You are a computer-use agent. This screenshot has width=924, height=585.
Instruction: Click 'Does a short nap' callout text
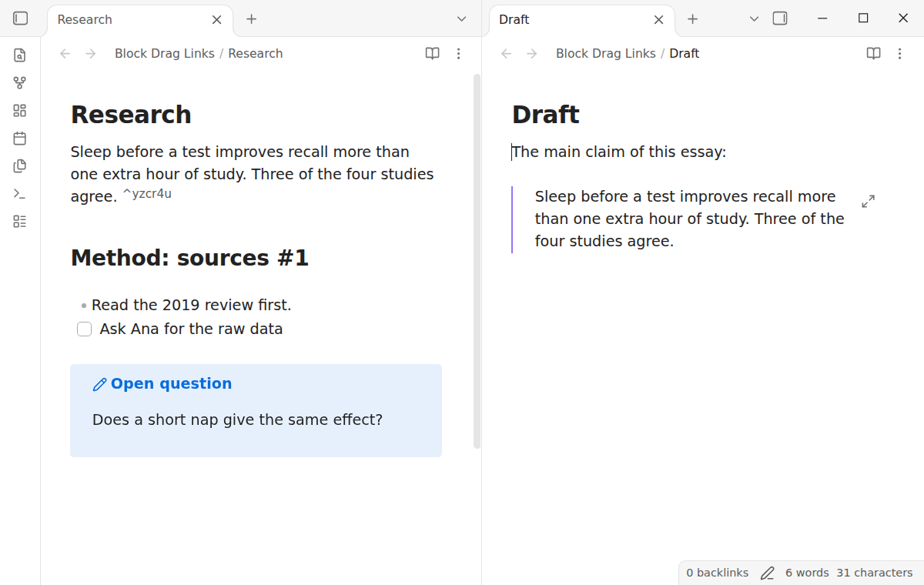(238, 420)
